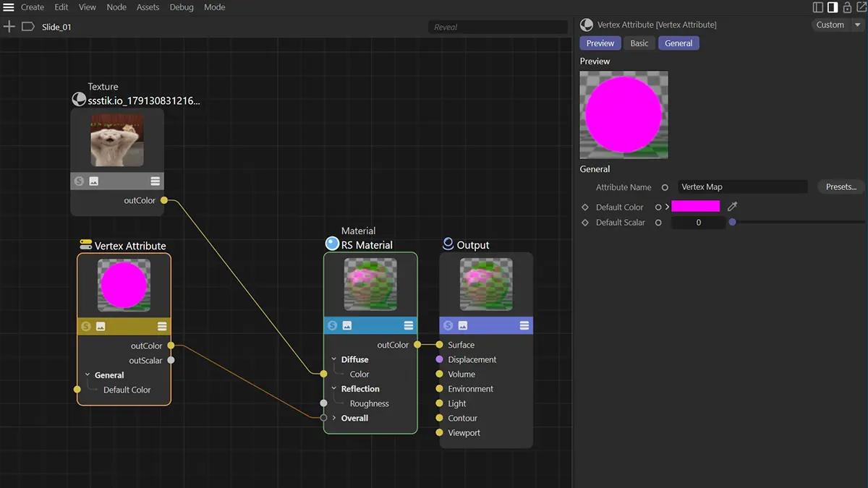Click the lock icon in the top-right corner
This screenshot has width=868, height=488.
click(x=847, y=7)
